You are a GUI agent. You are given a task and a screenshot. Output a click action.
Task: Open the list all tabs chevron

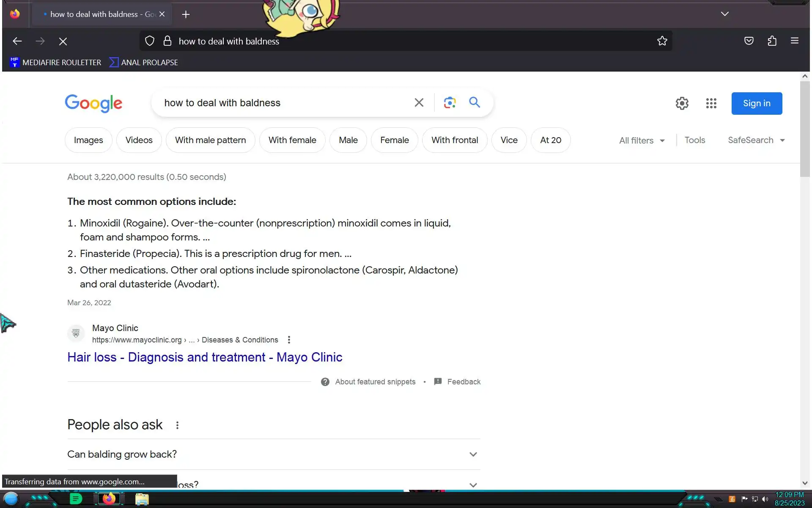[x=724, y=14]
